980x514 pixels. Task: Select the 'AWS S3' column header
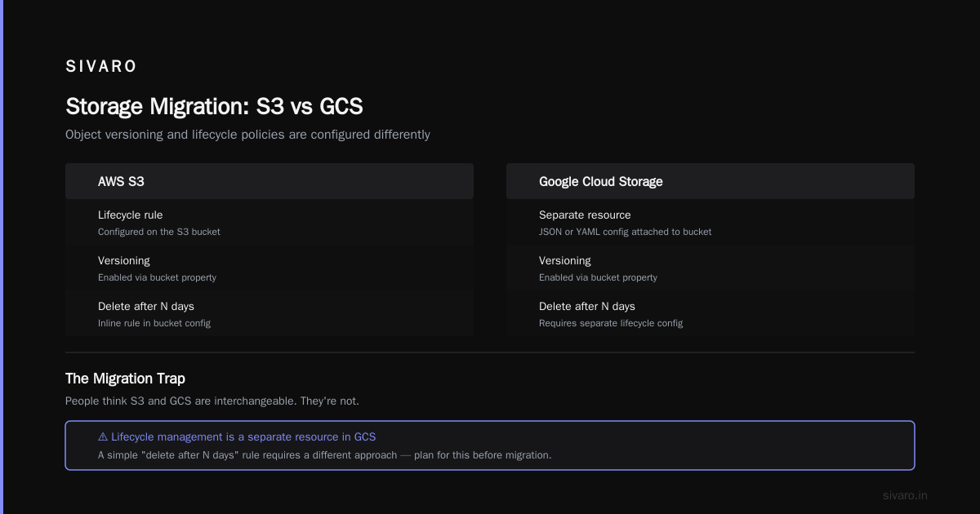pyautogui.click(x=269, y=181)
